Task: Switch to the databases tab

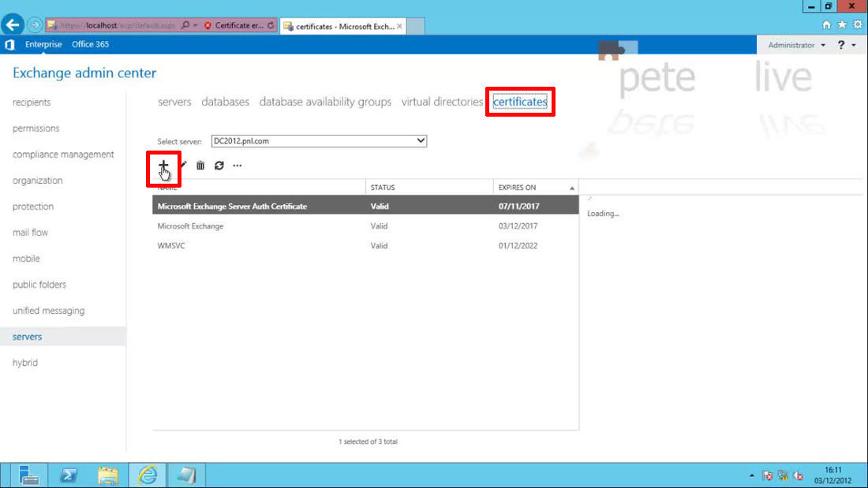Action: click(226, 102)
